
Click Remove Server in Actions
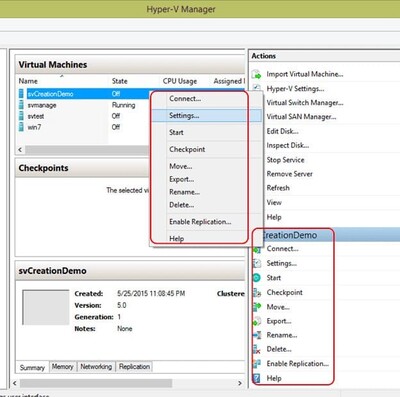point(289,174)
